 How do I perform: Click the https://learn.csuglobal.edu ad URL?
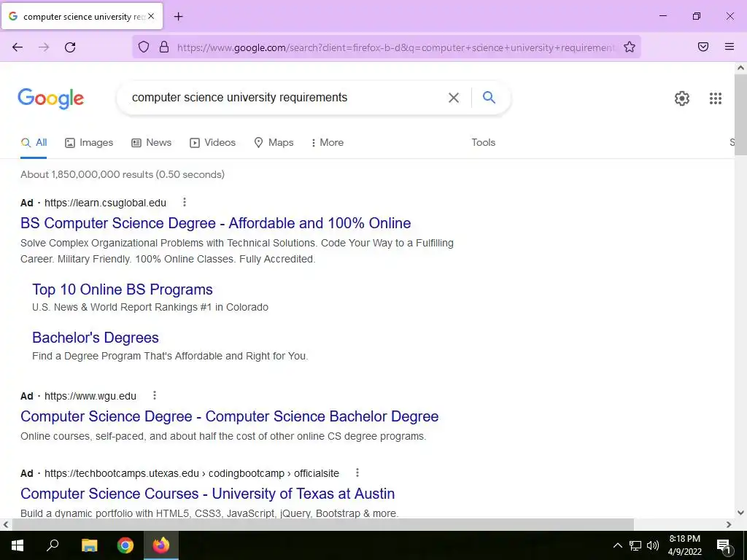point(105,203)
